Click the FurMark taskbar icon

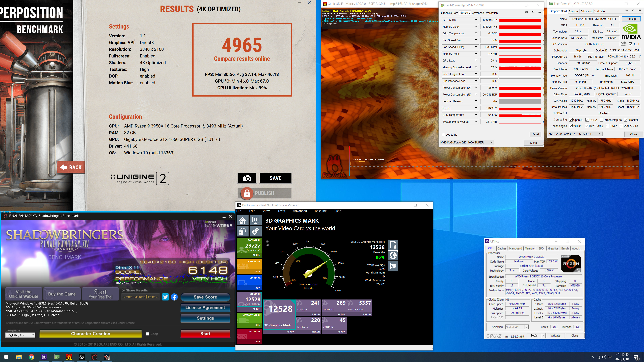(69, 357)
